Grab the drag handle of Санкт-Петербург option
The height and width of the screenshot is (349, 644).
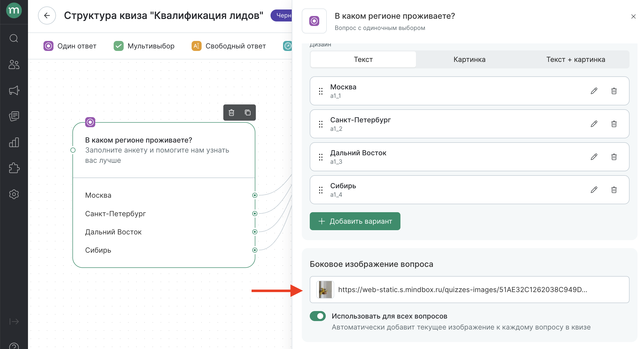tap(321, 124)
